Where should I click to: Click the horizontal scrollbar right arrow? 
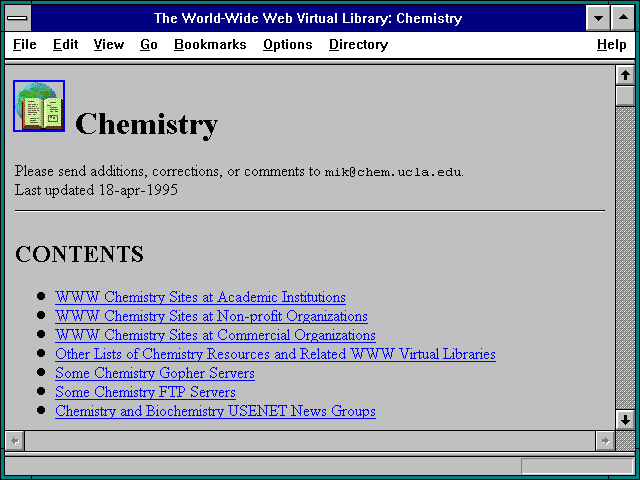(x=605, y=441)
